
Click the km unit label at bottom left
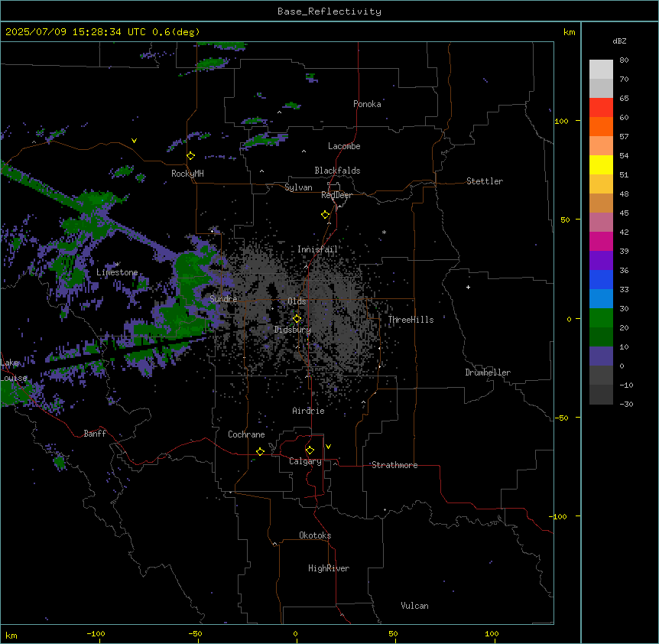(x=11, y=636)
